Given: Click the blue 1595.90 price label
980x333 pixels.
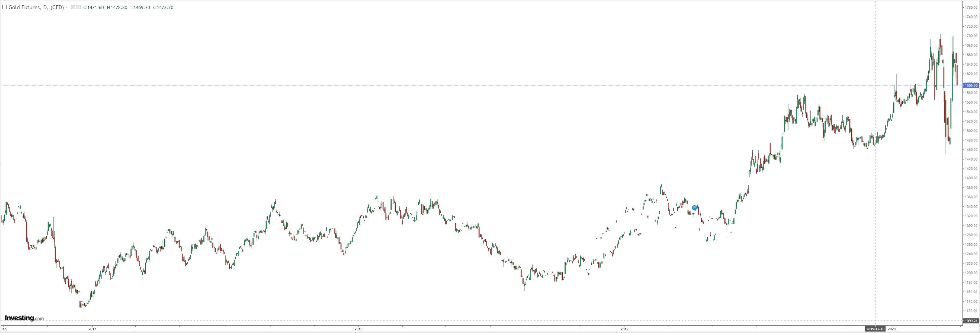Looking at the screenshot, I should (970, 86).
